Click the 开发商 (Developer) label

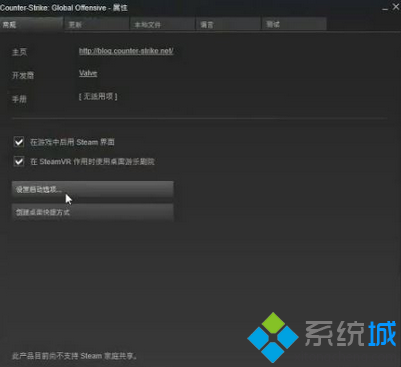point(23,76)
